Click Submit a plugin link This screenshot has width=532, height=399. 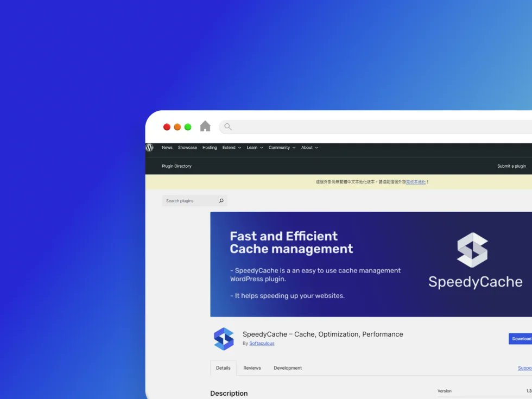coord(511,166)
